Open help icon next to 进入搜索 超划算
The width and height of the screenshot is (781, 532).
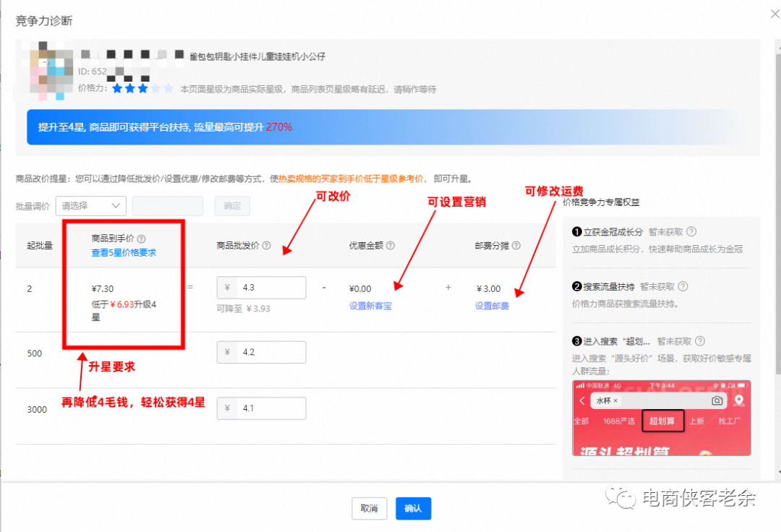pyautogui.click(x=699, y=341)
